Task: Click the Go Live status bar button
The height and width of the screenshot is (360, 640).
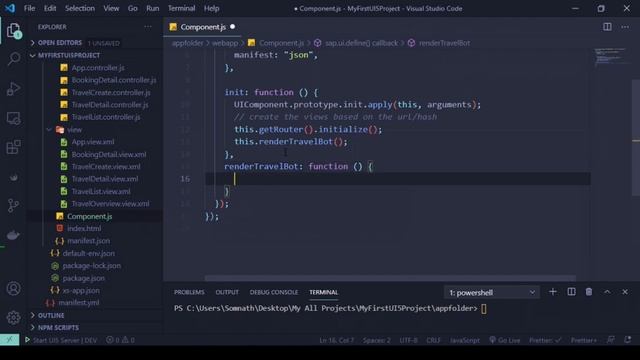Action: click(504, 340)
